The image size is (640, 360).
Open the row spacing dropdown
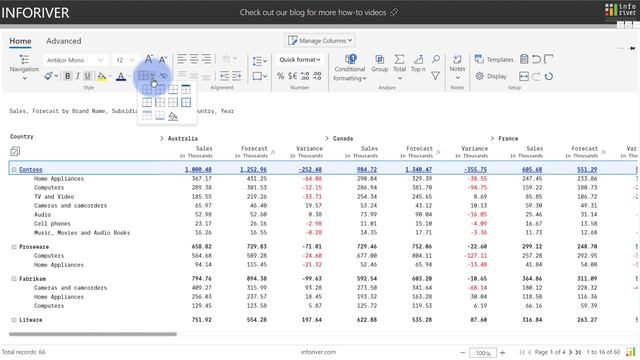[x=260, y=61]
